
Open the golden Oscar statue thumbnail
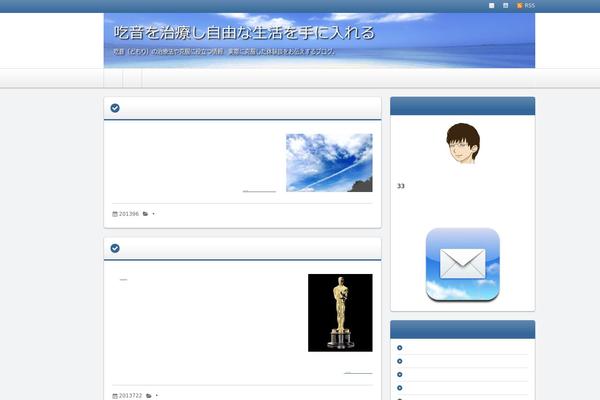[340, 313]
